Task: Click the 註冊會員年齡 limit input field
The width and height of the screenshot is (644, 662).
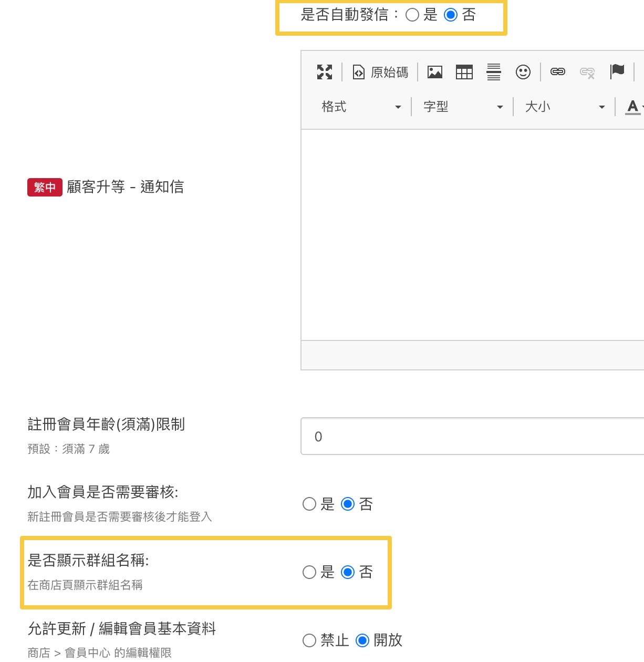Action: point(473,437)
